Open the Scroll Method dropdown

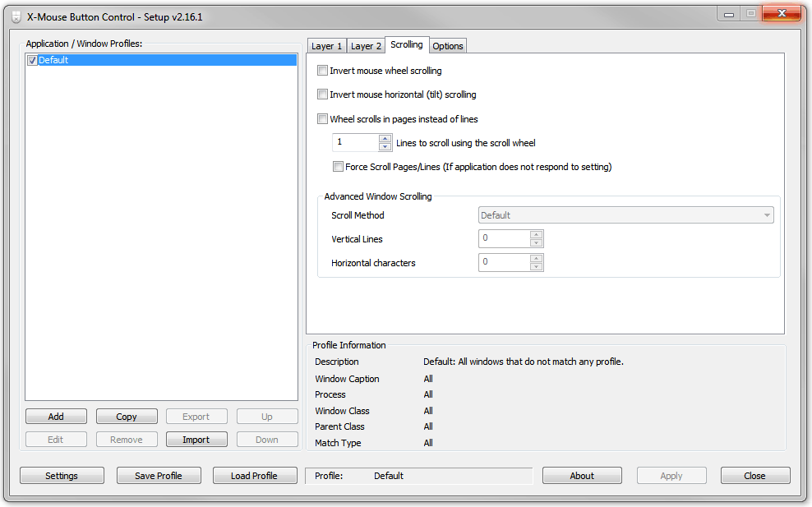(x=625, y=215)
